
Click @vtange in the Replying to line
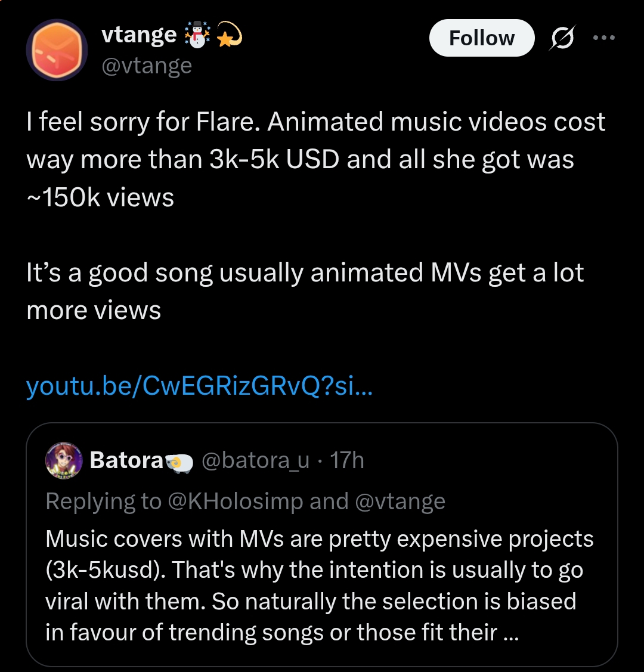click(x=400, y=501)
